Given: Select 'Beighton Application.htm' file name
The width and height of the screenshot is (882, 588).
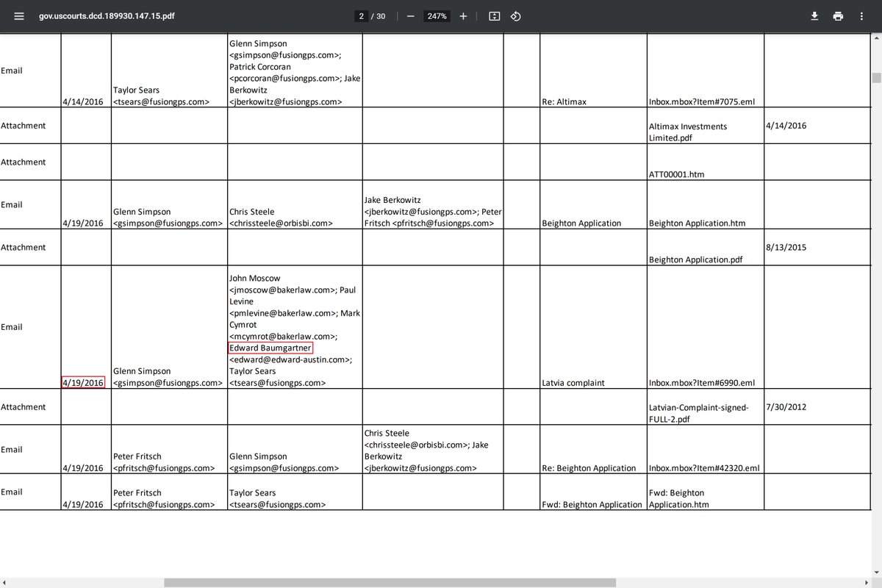Looking at the screenshot, I should point(696,223).
